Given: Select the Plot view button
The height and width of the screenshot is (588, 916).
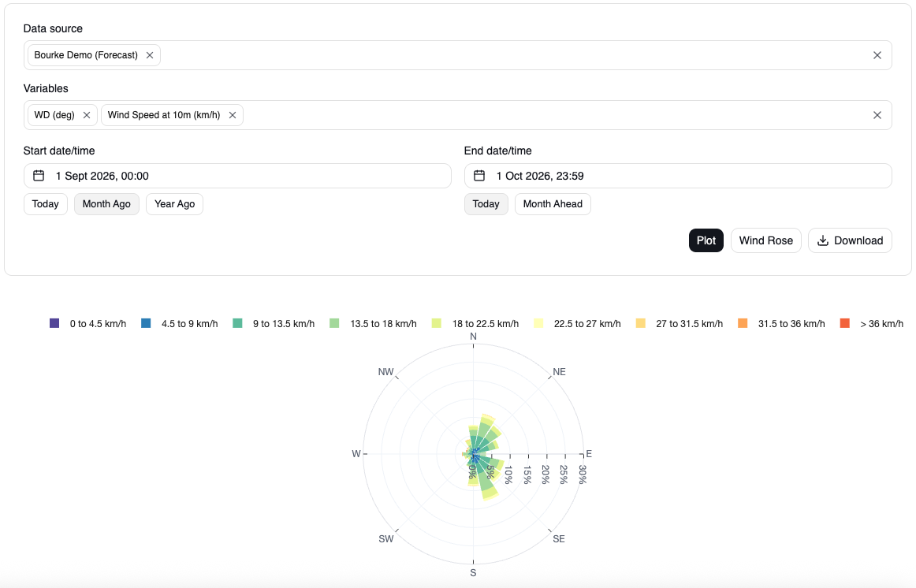Looking at the screenshot, I should pos(706,240).
